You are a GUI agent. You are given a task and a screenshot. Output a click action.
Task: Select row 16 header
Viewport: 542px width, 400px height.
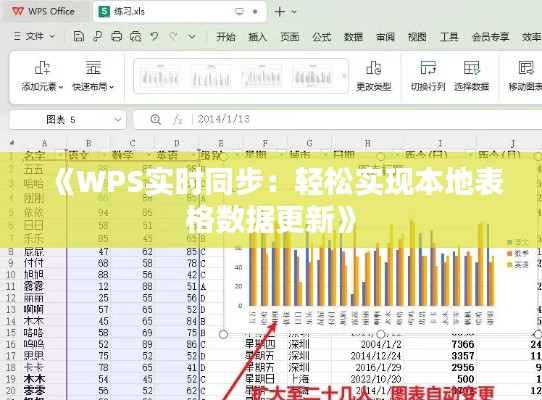pyautogui.click(x=11, y=344)
